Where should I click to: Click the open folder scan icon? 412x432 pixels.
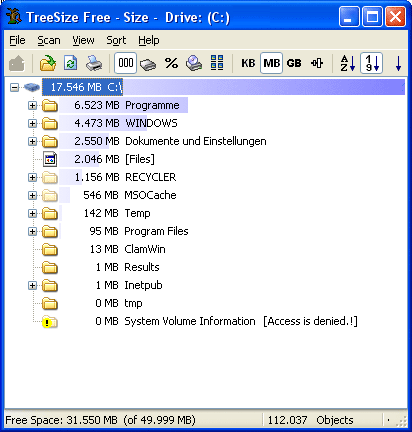click(48, 63)
